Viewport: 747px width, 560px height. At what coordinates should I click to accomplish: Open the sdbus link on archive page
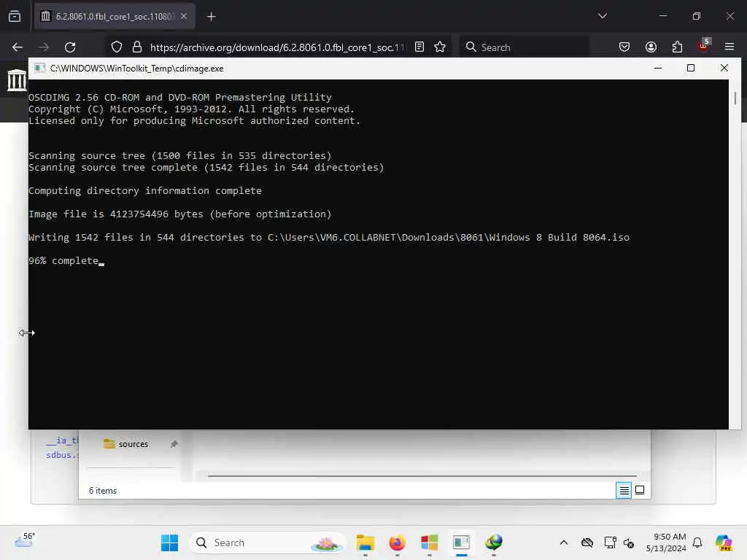pos(62,455)
